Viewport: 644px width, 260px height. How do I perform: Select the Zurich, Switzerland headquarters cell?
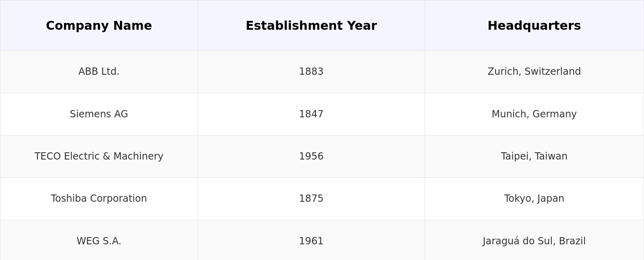coord(534,72)
